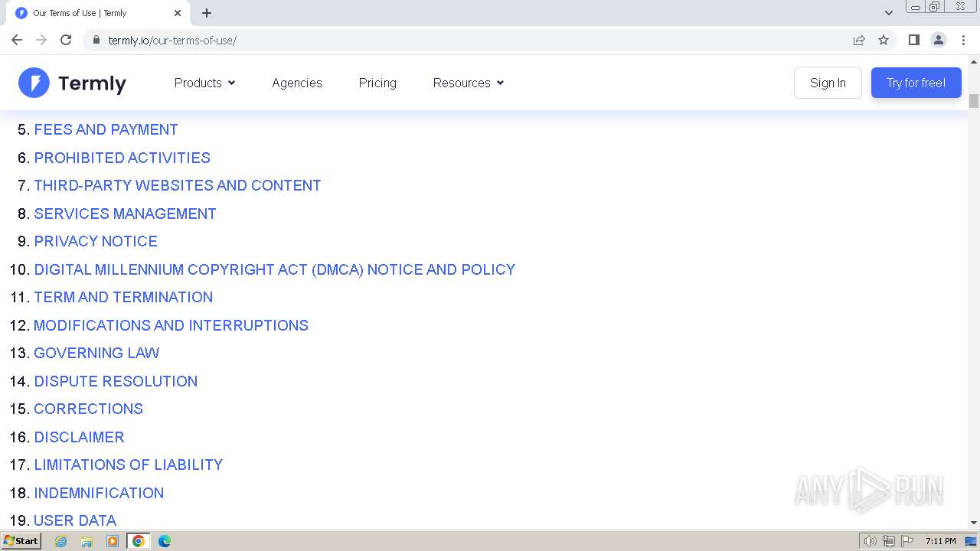Viewport: 980px width, 551px height.
Task: Open File Explorer from taskbar
Action: 87,541
